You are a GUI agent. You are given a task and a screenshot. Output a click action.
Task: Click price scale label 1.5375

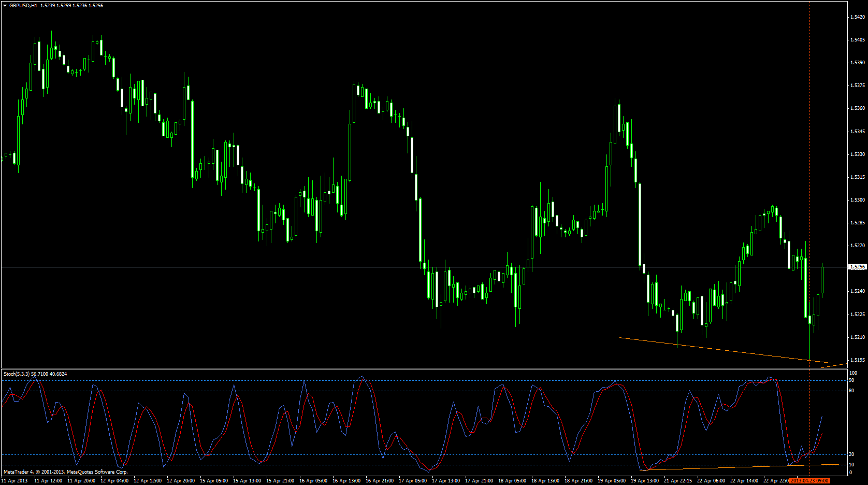click(858, 85)
